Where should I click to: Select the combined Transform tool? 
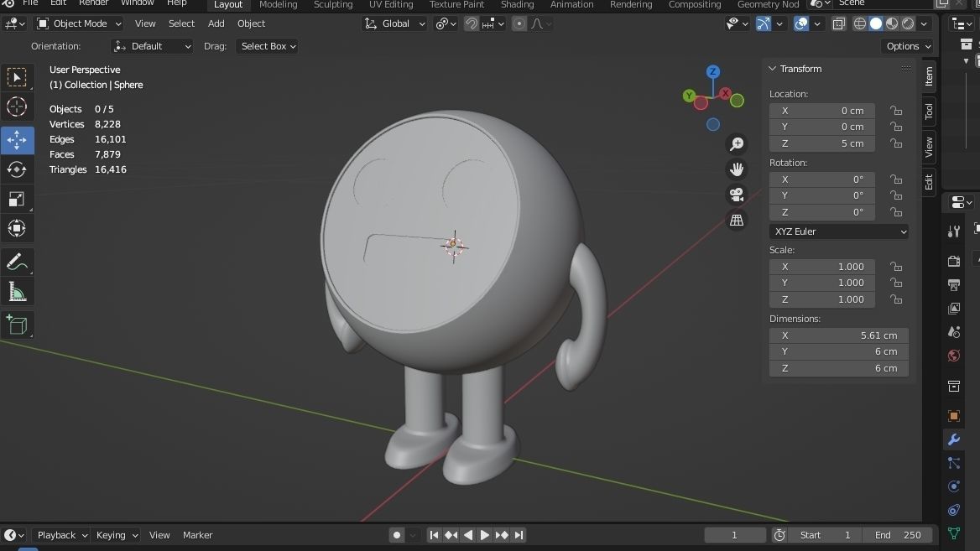(x=17, y=228)
